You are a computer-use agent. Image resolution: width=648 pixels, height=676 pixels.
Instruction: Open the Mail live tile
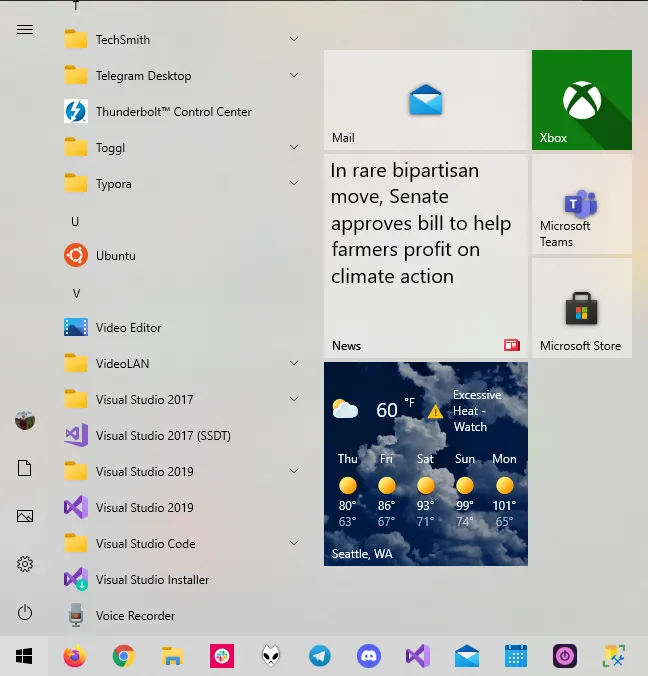tap(425, 100)
